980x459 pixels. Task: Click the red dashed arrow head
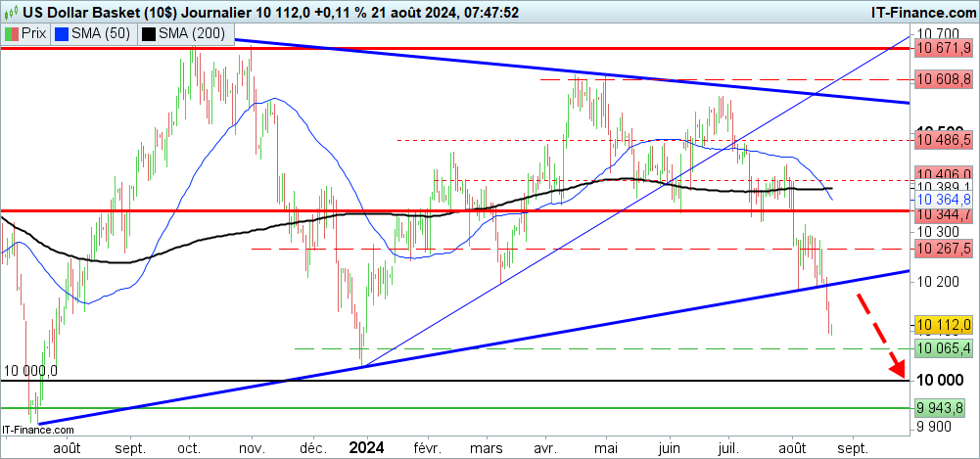point(896,369)
